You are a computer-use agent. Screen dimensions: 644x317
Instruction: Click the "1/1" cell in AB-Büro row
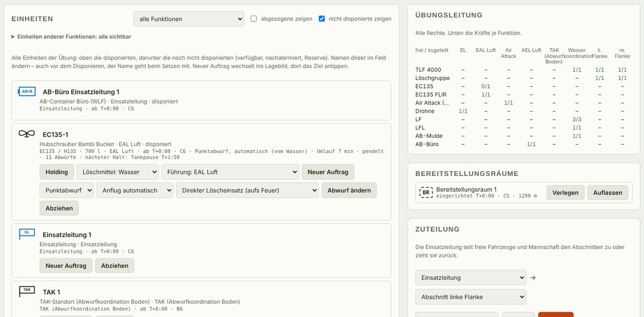click(x=531, y=144)
